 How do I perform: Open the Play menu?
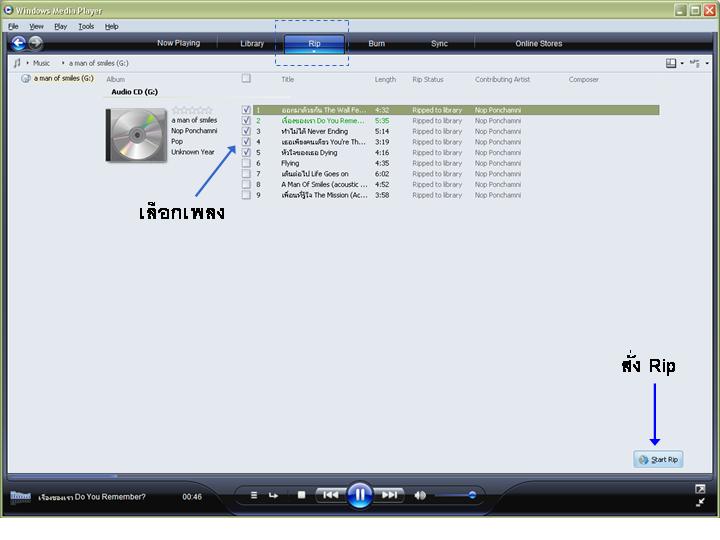point(61,27)
